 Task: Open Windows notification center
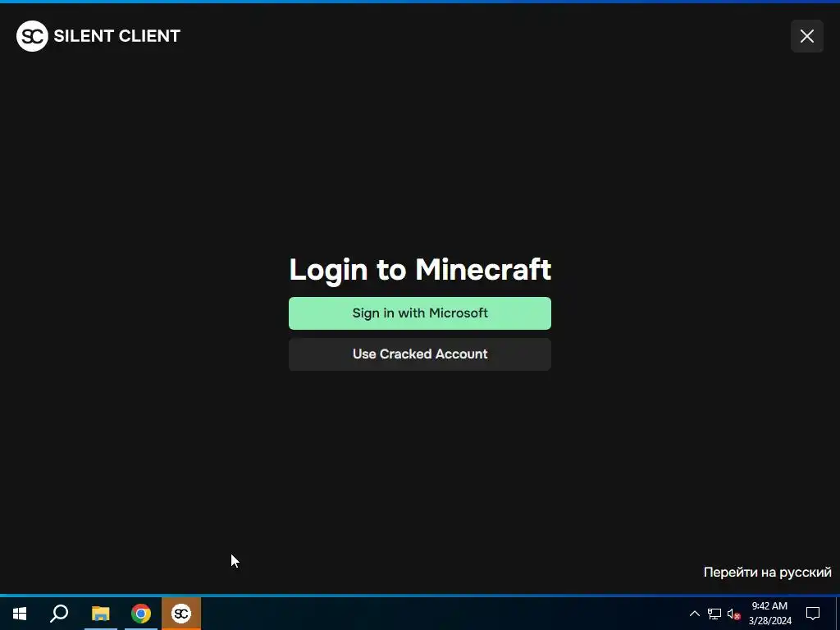pyautogui.click(x=813, y=614)
